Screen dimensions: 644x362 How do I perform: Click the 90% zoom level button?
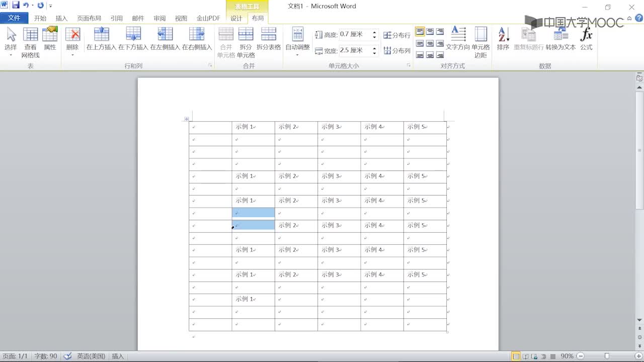click(x=567, y=356)
